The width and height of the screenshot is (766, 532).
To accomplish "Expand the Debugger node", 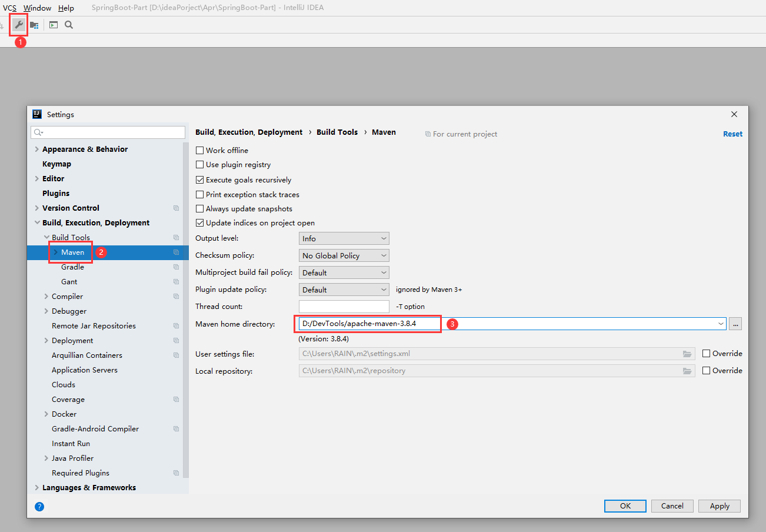I will tap(46, 311).
